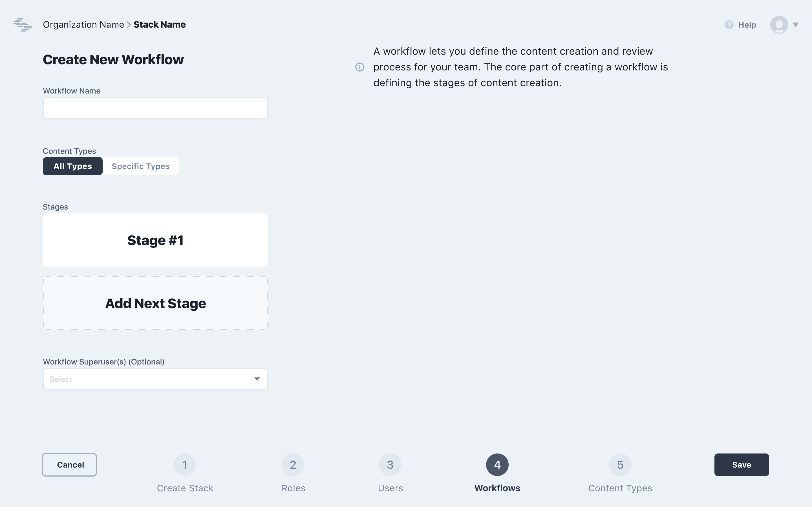
Task: Click the Help question mark icon
Action: [x=729, y=25]
